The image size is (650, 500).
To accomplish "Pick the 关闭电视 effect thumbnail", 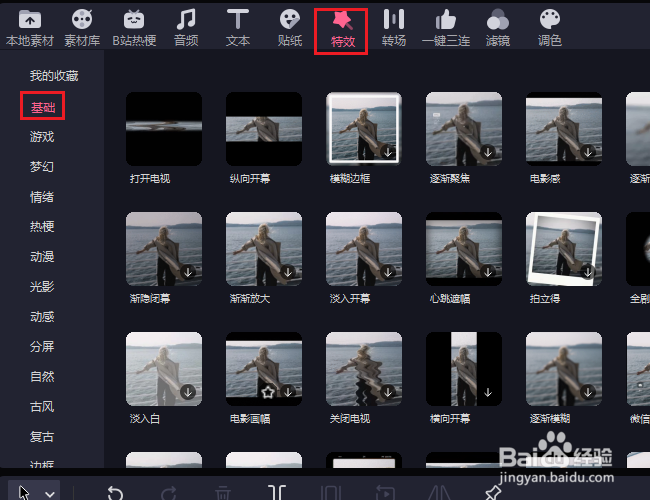I will point(364,369).
